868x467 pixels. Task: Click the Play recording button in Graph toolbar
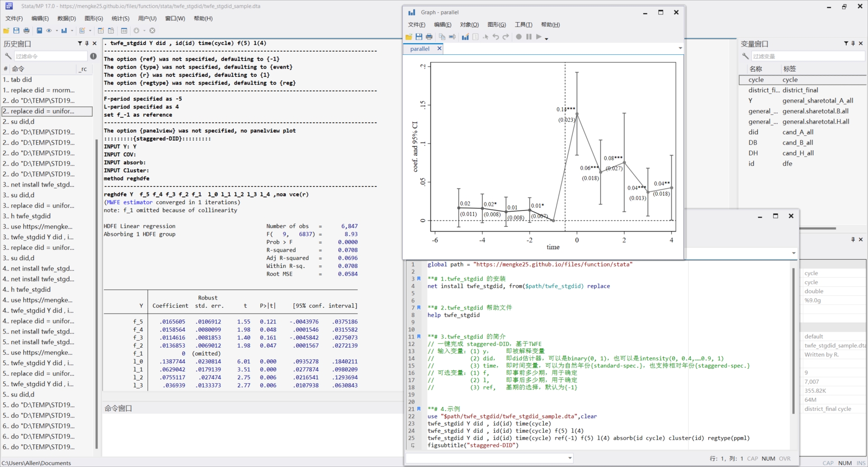click(x=538, y=37)
